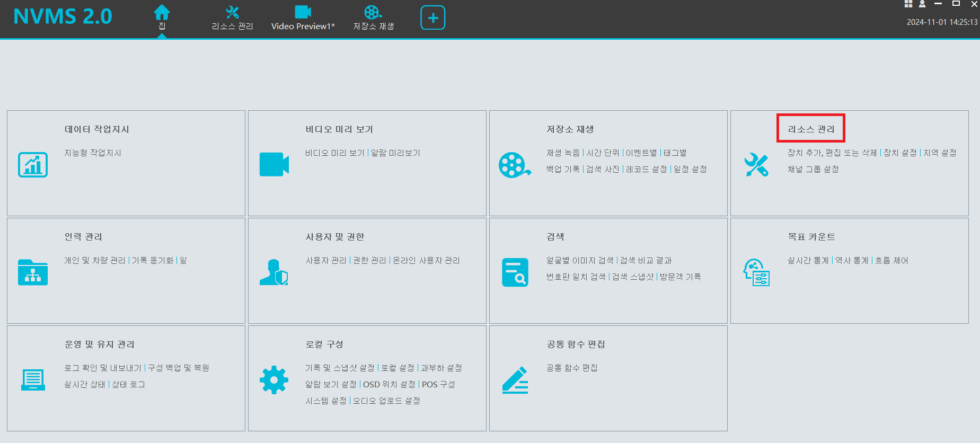Click the 데이터 작업지시 chart icon

[x=33, y=165]
